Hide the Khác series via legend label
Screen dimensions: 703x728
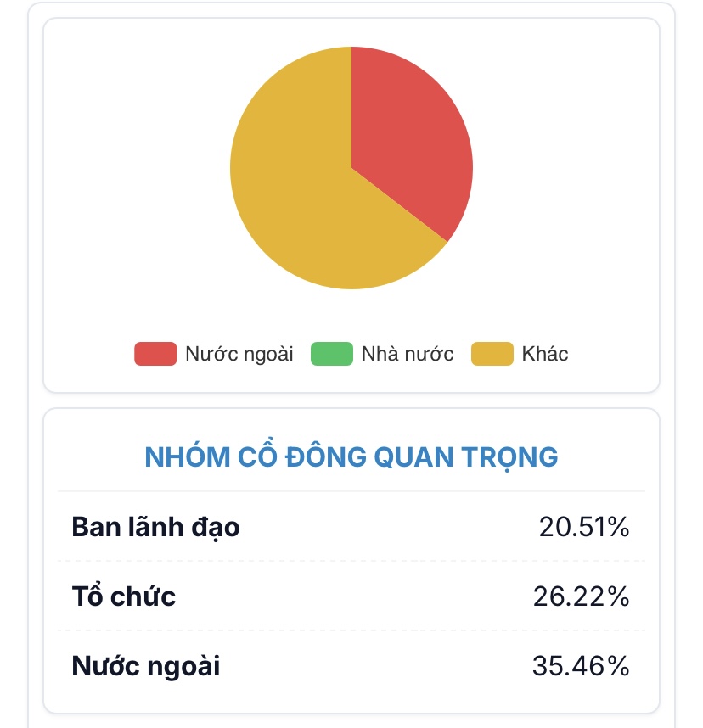pyautogui.click(x=545, y=354)
